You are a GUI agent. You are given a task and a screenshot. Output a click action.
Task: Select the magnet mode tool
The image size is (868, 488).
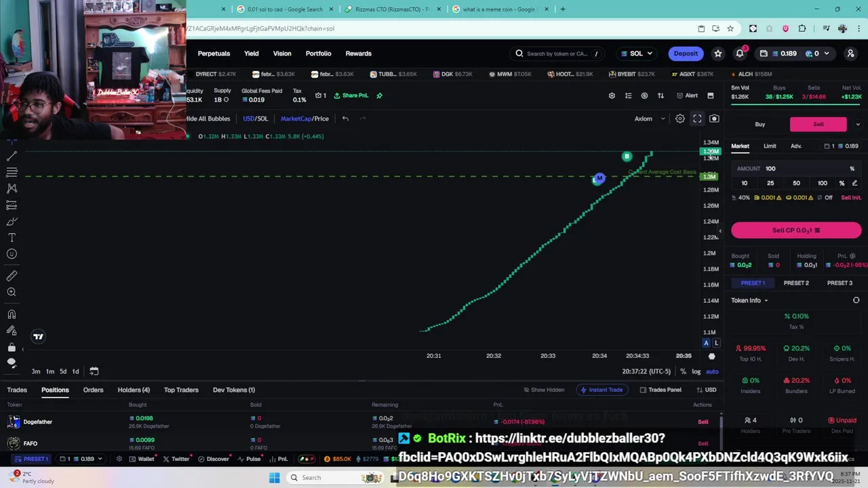tap(12, 314)
